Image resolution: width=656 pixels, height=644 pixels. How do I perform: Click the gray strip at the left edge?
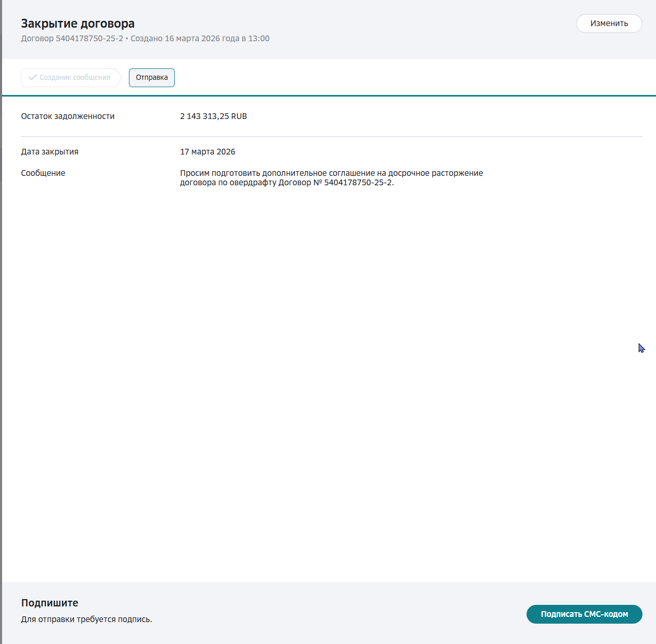click(x=1, y=313)
